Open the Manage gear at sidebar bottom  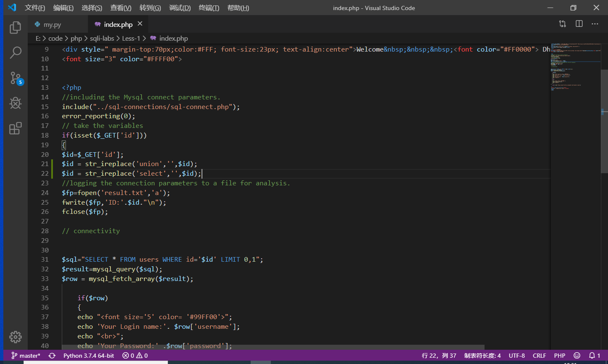[16, 337]
